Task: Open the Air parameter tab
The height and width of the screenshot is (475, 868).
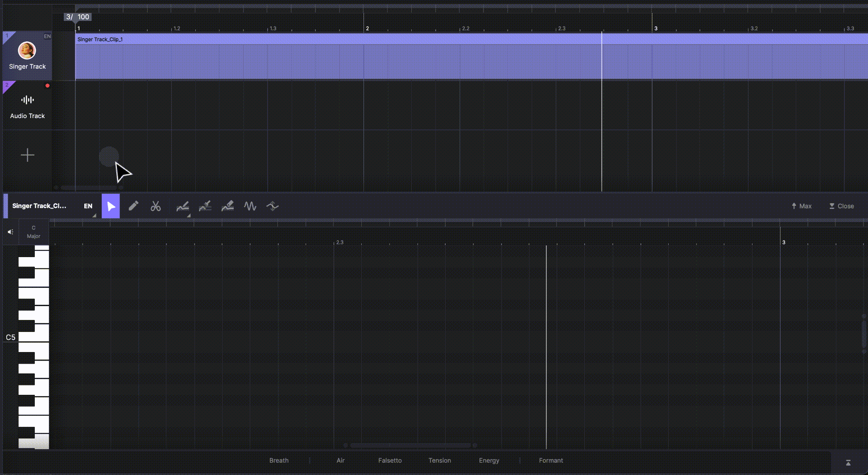Action: (x=340, y=460)
